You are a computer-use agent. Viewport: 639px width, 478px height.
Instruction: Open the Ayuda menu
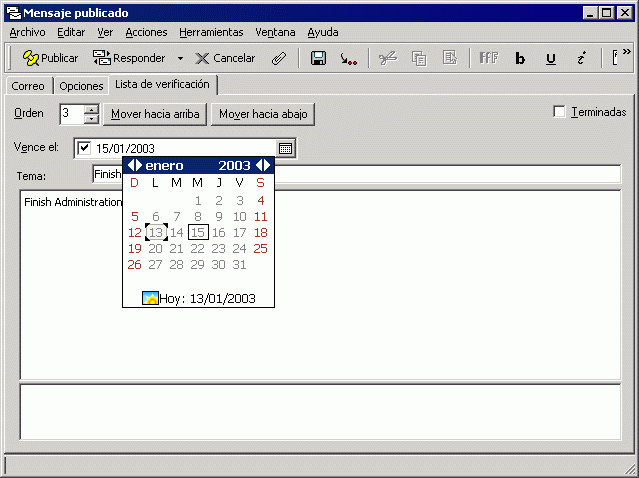(323, 32)
